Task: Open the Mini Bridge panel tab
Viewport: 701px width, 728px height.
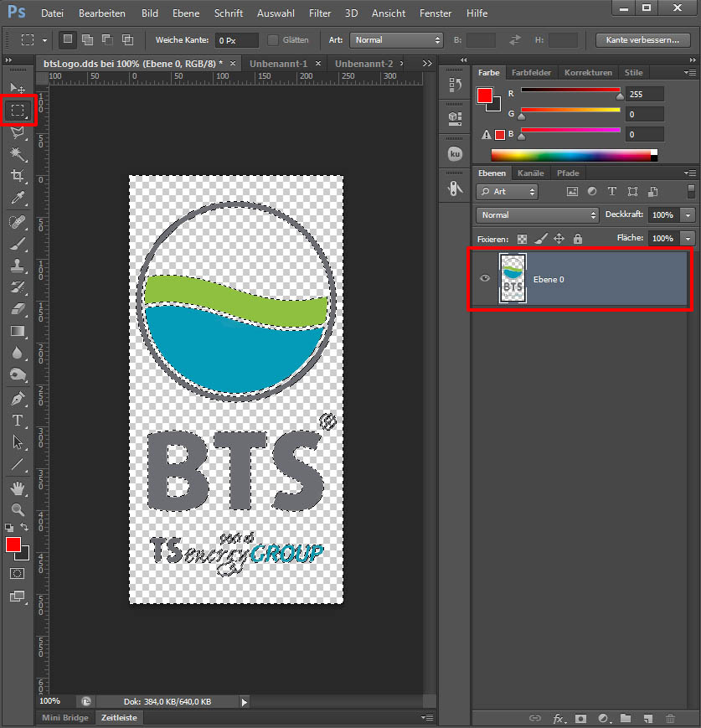Action: point(64,718)
